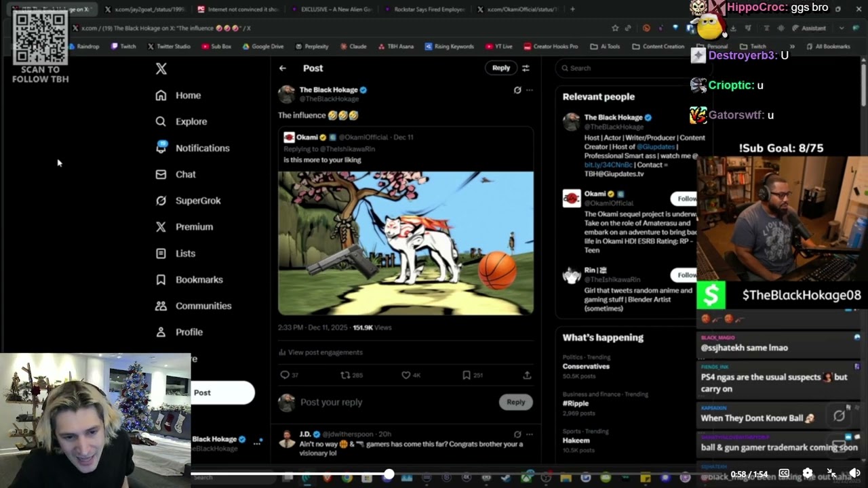Open Chat in X sidebar

pyautogui.click(x=176, y=174)
